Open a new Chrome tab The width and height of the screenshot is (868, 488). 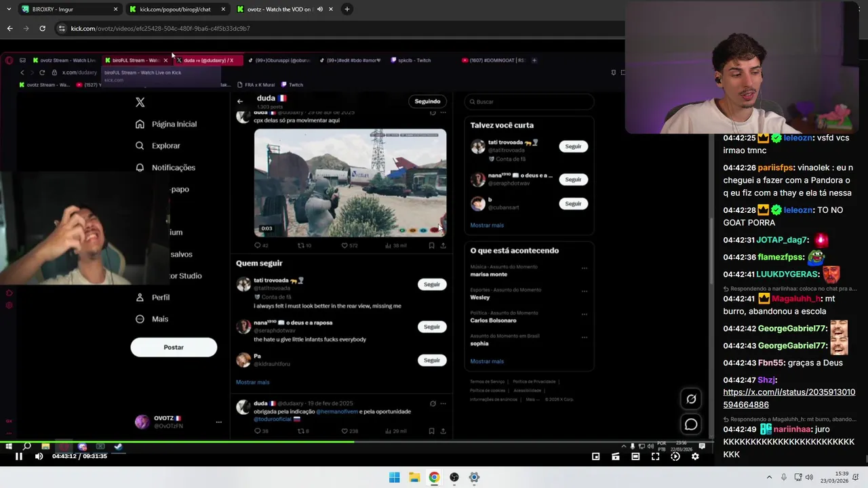pos(347,9)
